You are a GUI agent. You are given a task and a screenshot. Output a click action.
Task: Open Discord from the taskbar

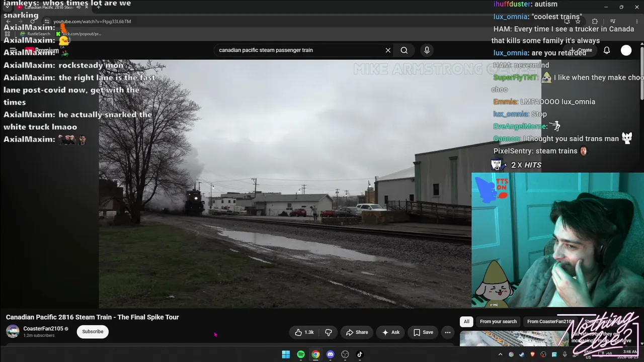(x=330, y=354)
